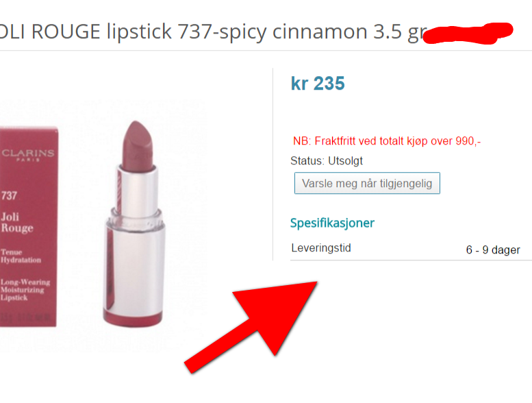Click the CLARINS PARIS logo on box
Image resolution: width=532 pixels, height=403 pixels.
(28, 155)
